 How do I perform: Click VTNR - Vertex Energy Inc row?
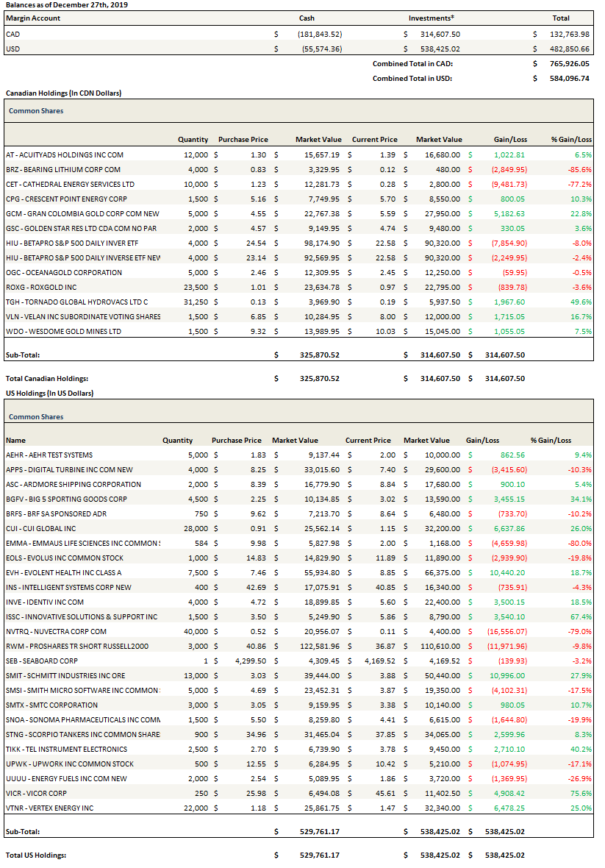[50, 808]
